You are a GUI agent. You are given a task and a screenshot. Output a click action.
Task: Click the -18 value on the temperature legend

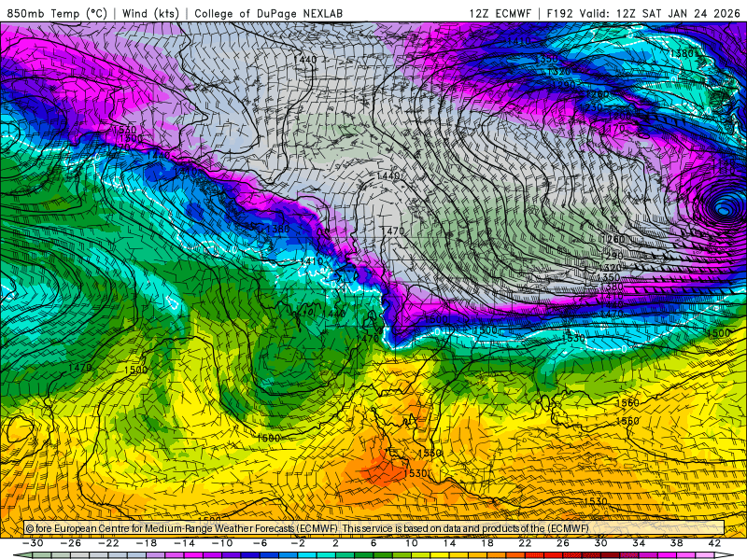pos(147,543)
